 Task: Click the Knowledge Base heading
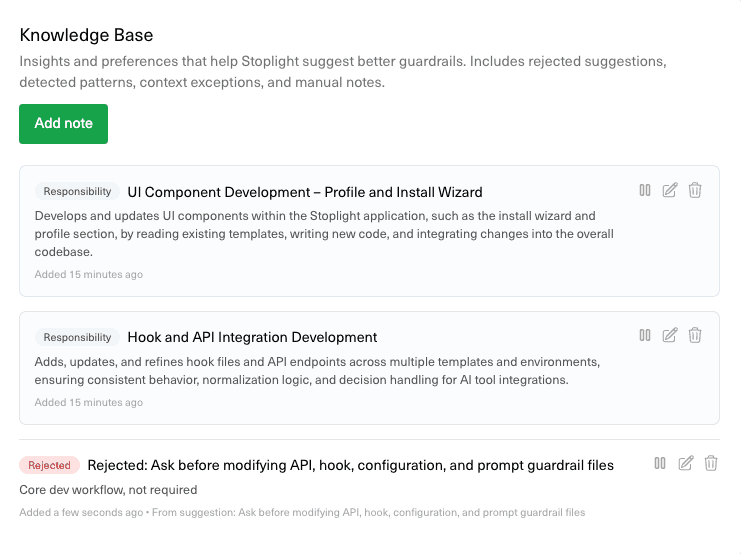click(x=87, y=35)
